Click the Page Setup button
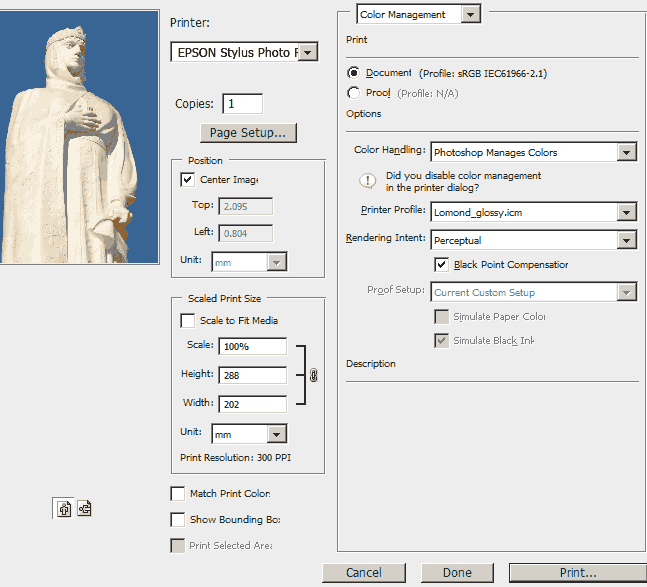 click(x=248, y=132)
